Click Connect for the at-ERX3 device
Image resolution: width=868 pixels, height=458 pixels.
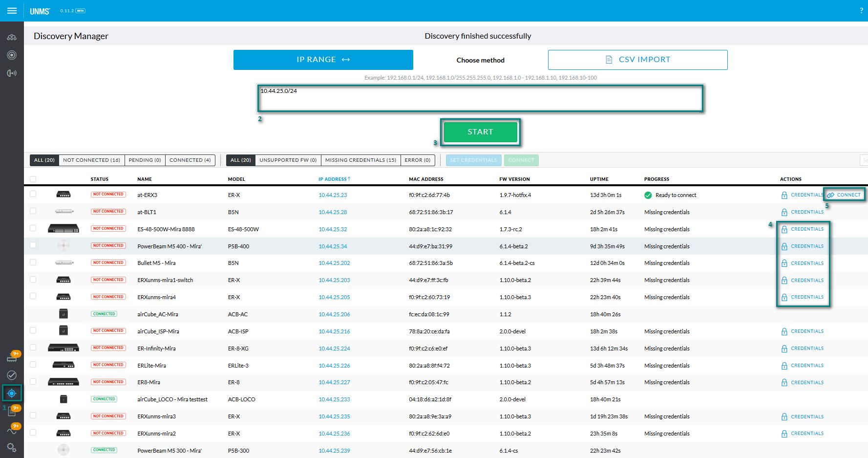(845, 195)
